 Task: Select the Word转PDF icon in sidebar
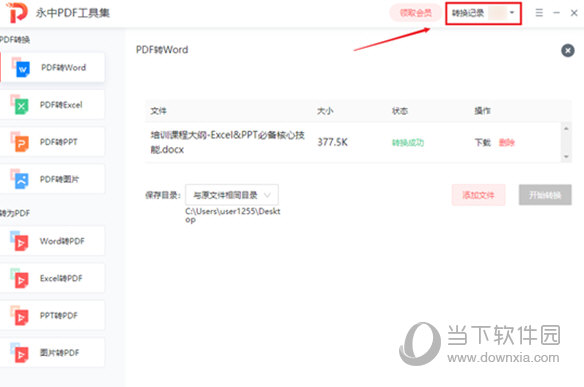point(19,241)
